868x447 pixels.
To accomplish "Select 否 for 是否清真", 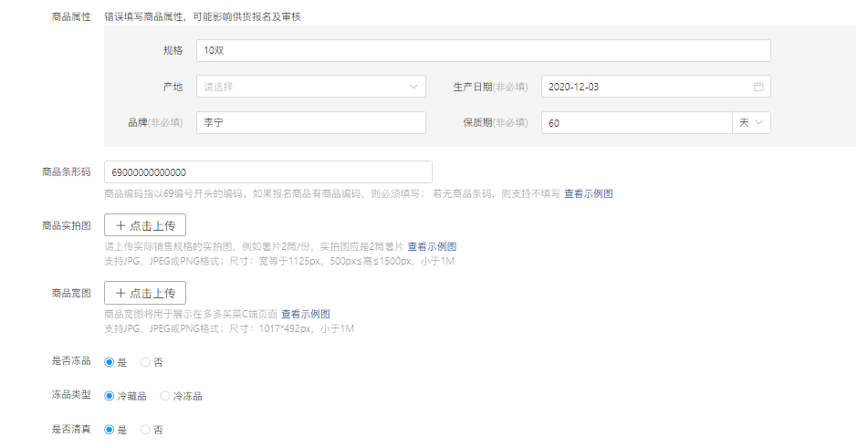I will point(145,429).
